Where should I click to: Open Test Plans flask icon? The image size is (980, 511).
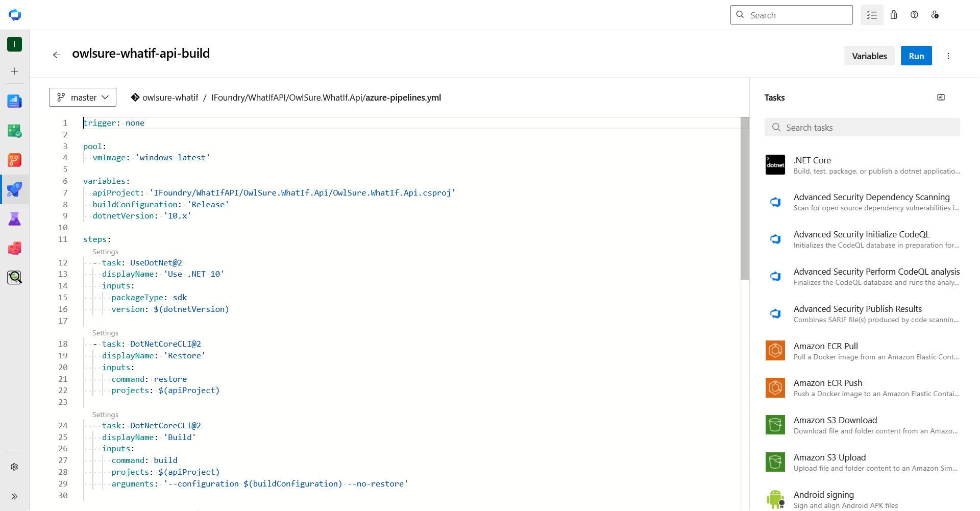[14, 219]
